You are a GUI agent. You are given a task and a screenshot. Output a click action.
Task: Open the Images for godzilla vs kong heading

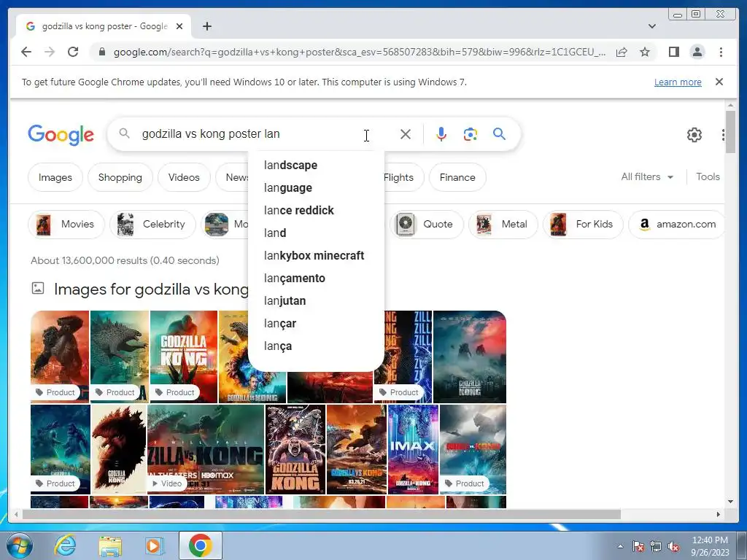tap(152, 289)
